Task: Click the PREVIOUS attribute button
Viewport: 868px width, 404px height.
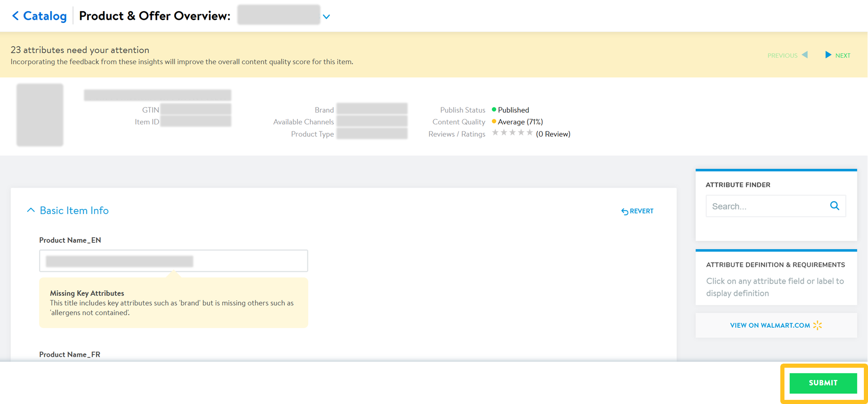Action: tap(788, 55)
